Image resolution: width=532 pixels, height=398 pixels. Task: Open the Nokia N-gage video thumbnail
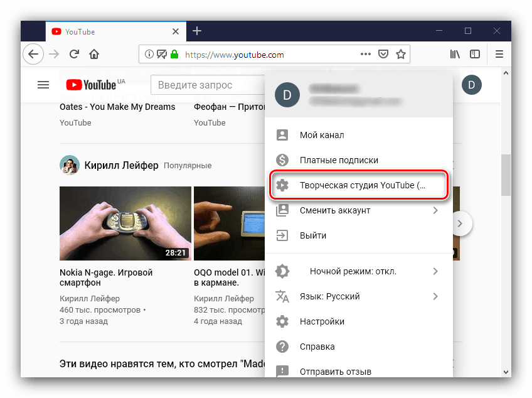coord(125,223)
